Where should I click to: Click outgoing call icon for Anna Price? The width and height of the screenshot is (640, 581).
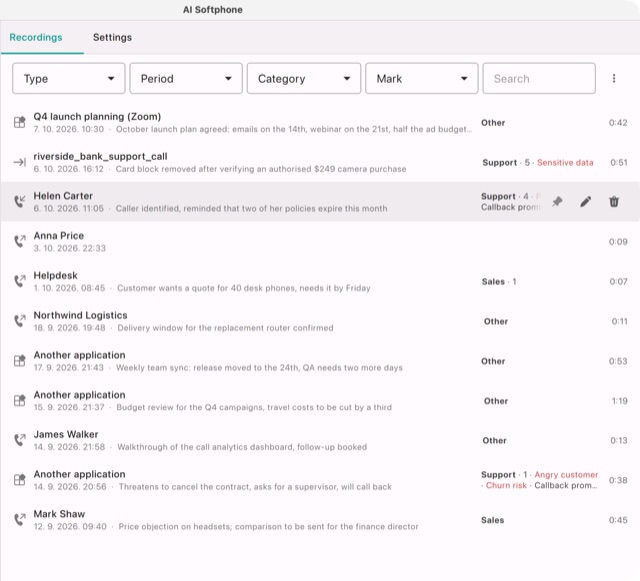(x=20, y=241)
